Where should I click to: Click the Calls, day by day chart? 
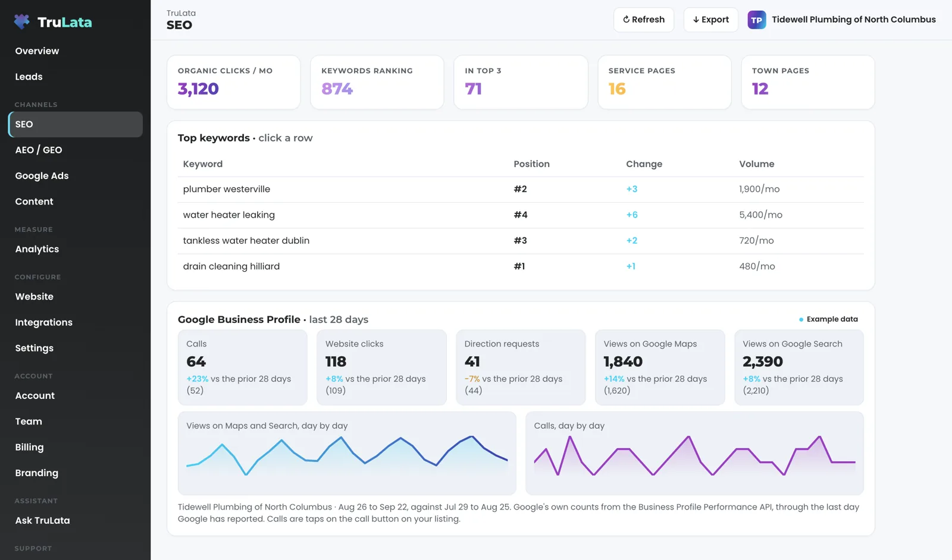pos(694,453)
